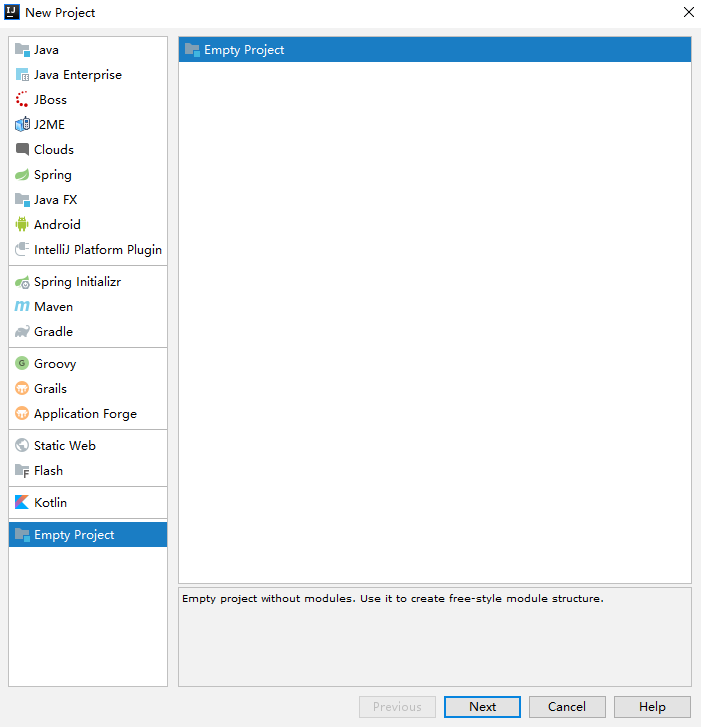The width and height of the screenshot is (701, 727).
Task: Click the Java project type icon
Action: (x=22, y=50)
